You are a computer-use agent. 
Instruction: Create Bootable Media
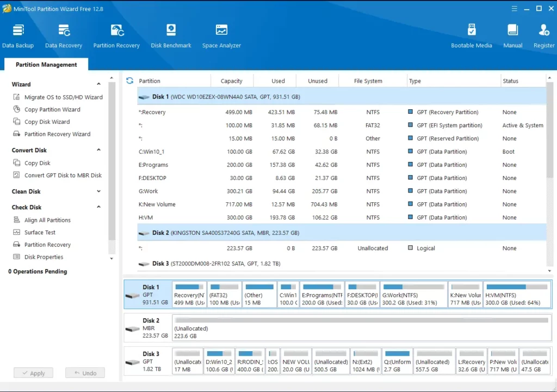[x=471, y=34]
